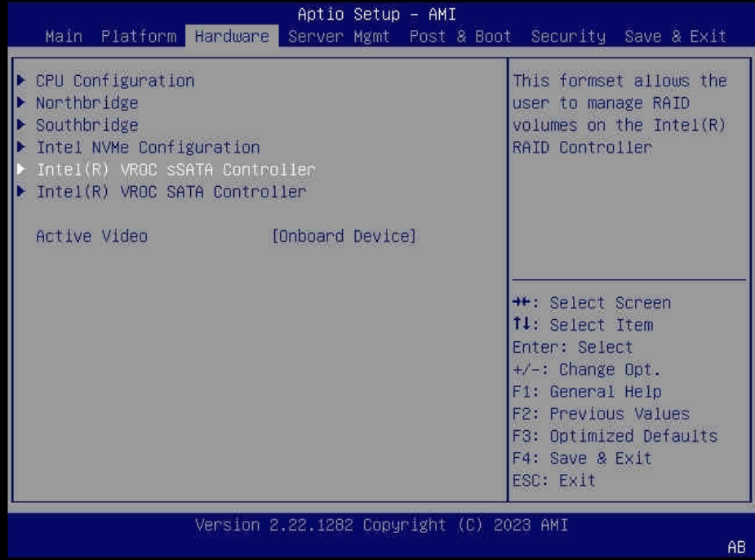This screenshot has width=755, height=560.
Task: Click the arrow beside Northbridge
Action: coord(21,102)
